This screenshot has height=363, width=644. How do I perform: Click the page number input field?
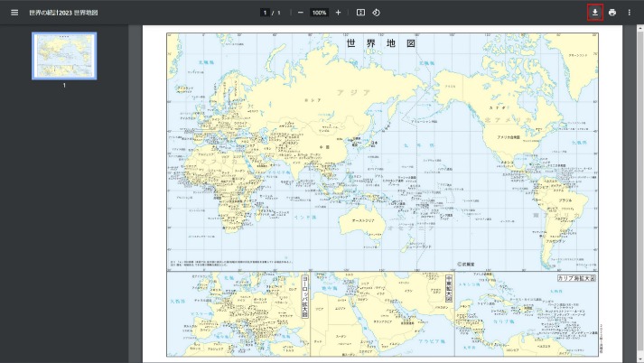pyautogui.click(x=265, y=13)
